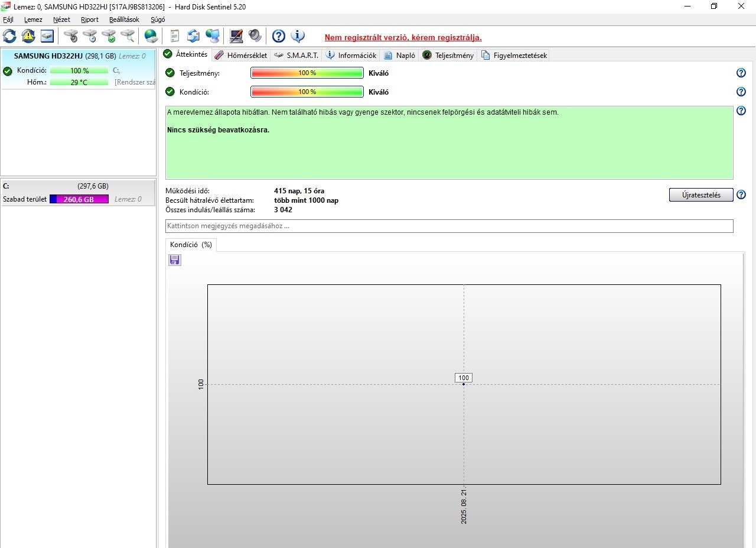Click the floppy save icon above the chart

(175, 260)
